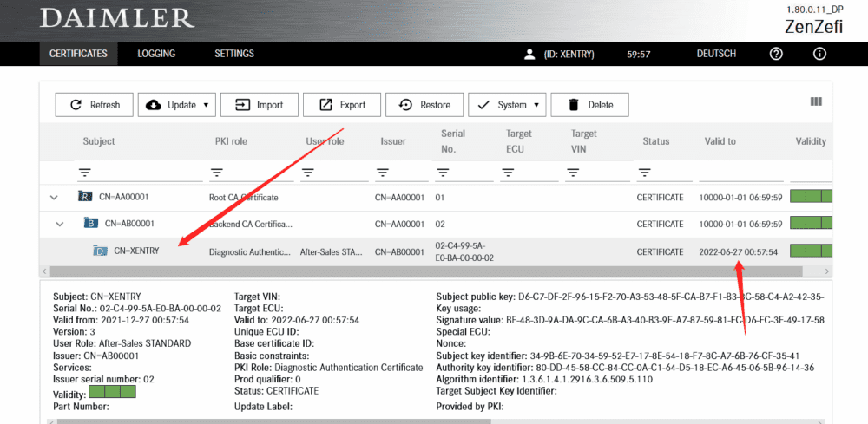Click the DAIMLER logo

tap(117, 19)
